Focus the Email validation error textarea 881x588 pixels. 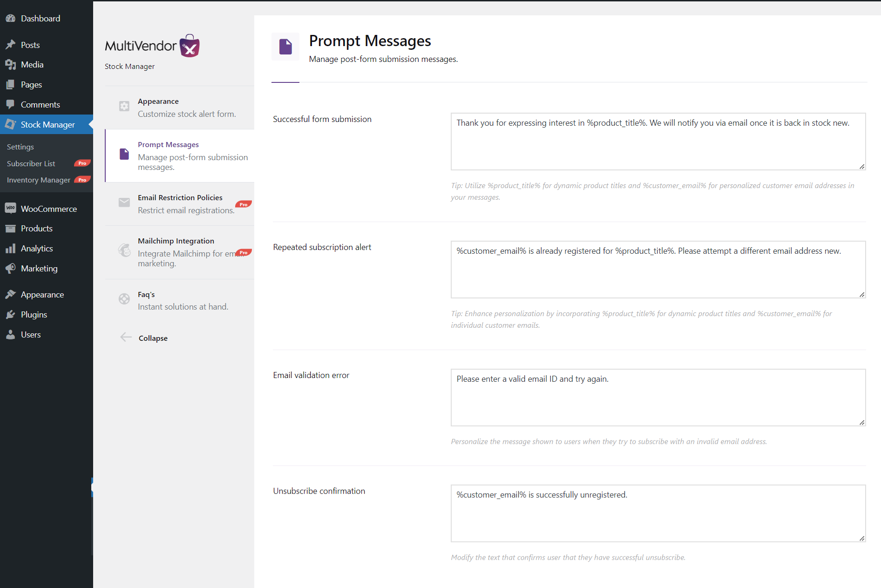pos(658,398)
